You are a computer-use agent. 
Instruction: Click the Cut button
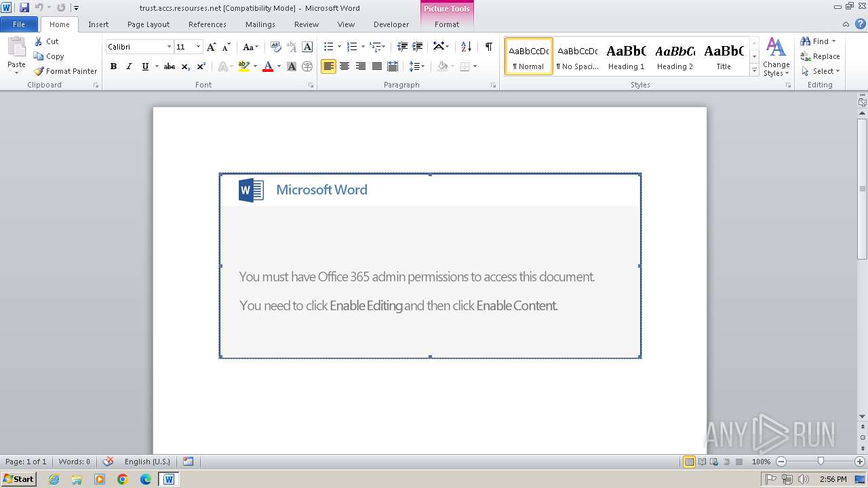47,41
